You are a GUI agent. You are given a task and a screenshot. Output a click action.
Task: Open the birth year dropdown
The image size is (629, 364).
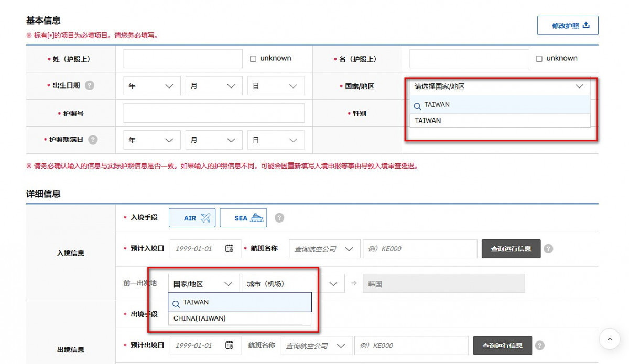pos(151,85)
